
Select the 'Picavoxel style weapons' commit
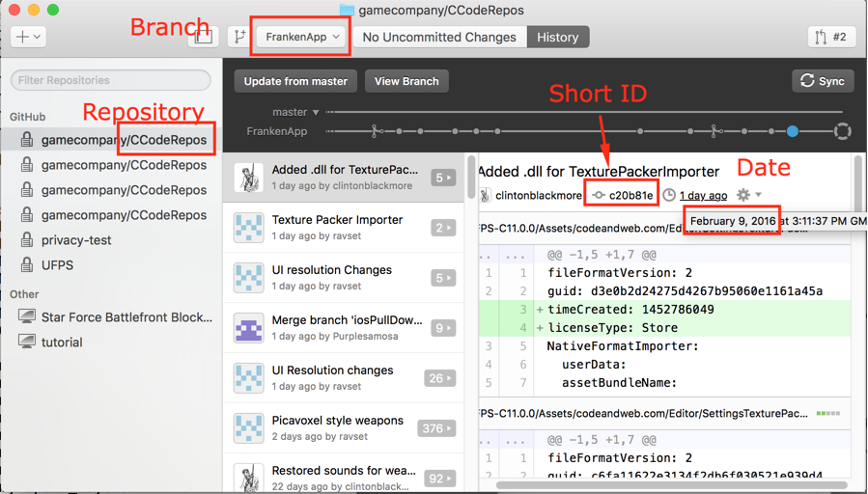343,428
